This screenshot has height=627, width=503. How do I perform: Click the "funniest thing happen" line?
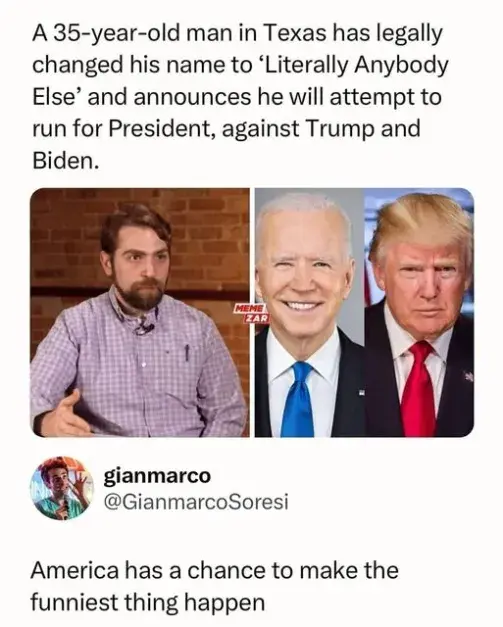tap(148, 602)
